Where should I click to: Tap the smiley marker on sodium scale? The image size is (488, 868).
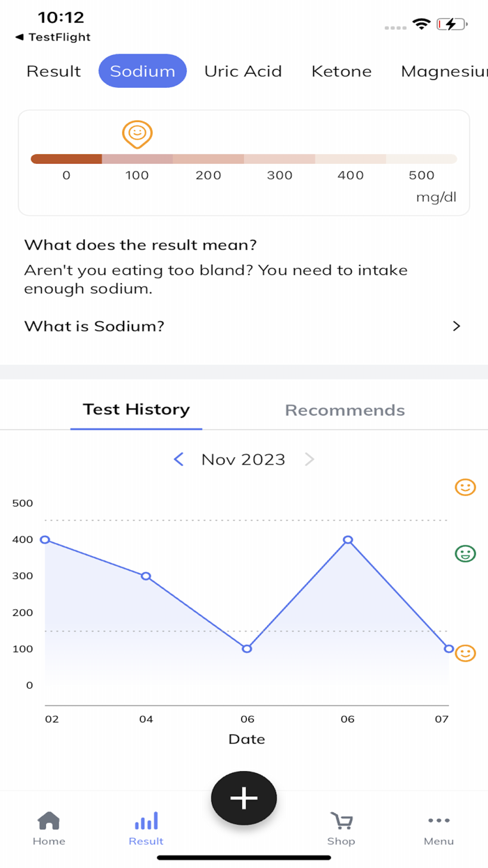pos(137,134)
